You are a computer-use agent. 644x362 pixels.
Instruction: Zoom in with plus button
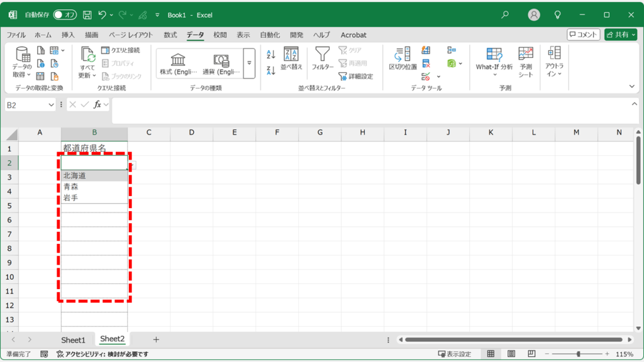[607, 354]
